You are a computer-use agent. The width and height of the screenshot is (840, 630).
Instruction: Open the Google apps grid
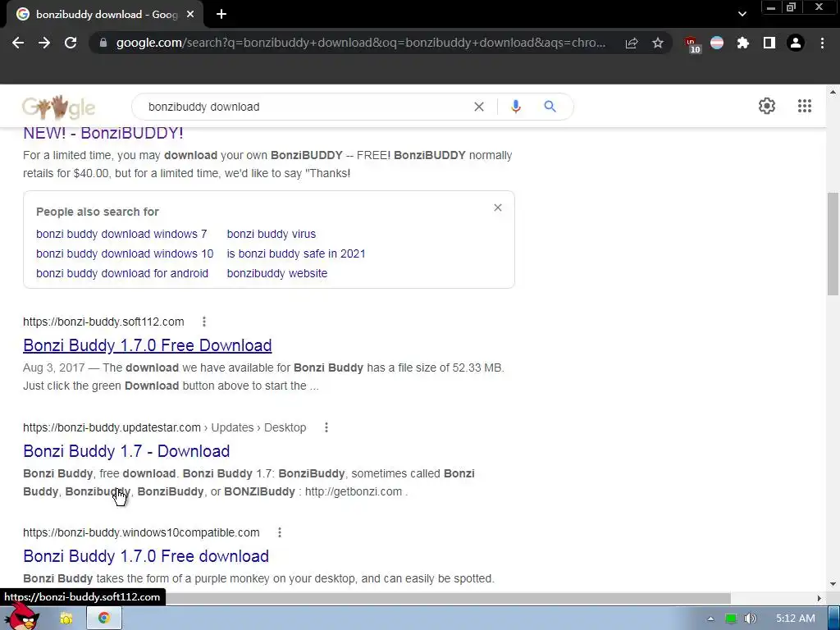[x=804, y=106]
